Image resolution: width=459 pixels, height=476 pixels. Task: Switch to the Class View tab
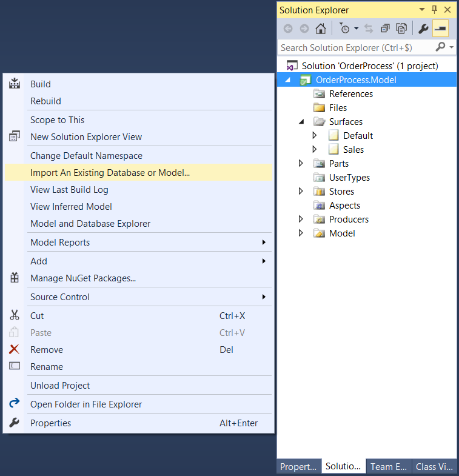[434, 466]
